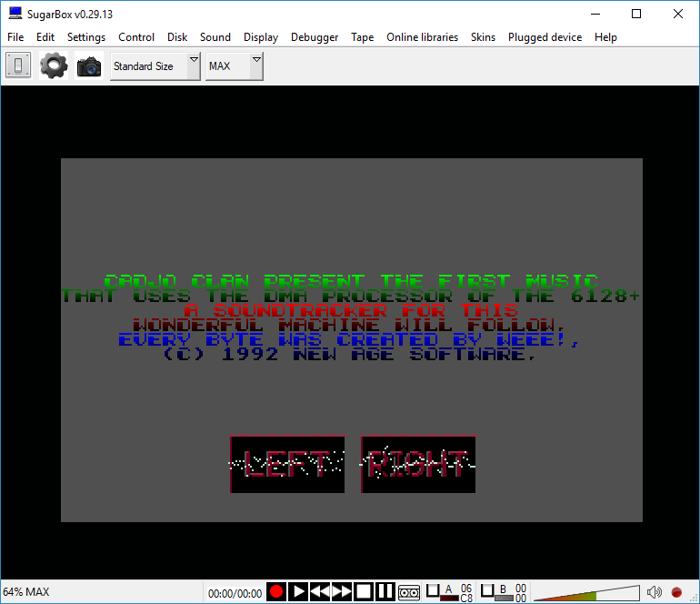Open the MAX speed dropdown

(x=234, y=66)
